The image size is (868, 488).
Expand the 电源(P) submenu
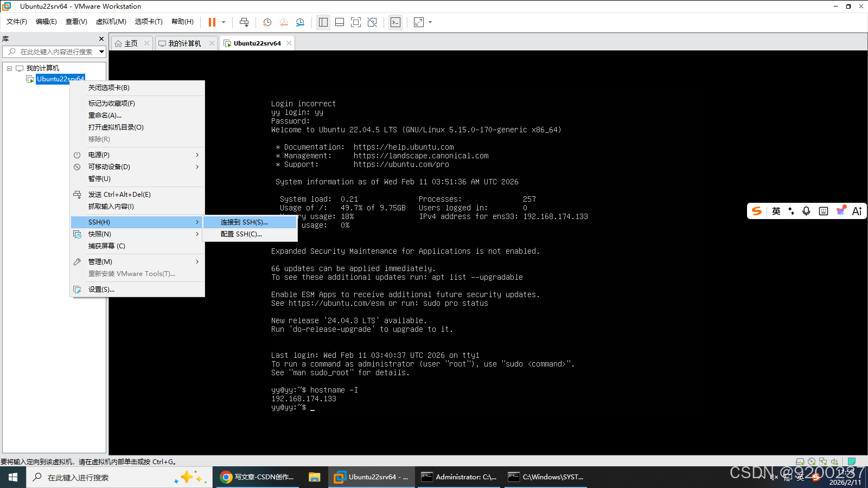tap(137, 155)
